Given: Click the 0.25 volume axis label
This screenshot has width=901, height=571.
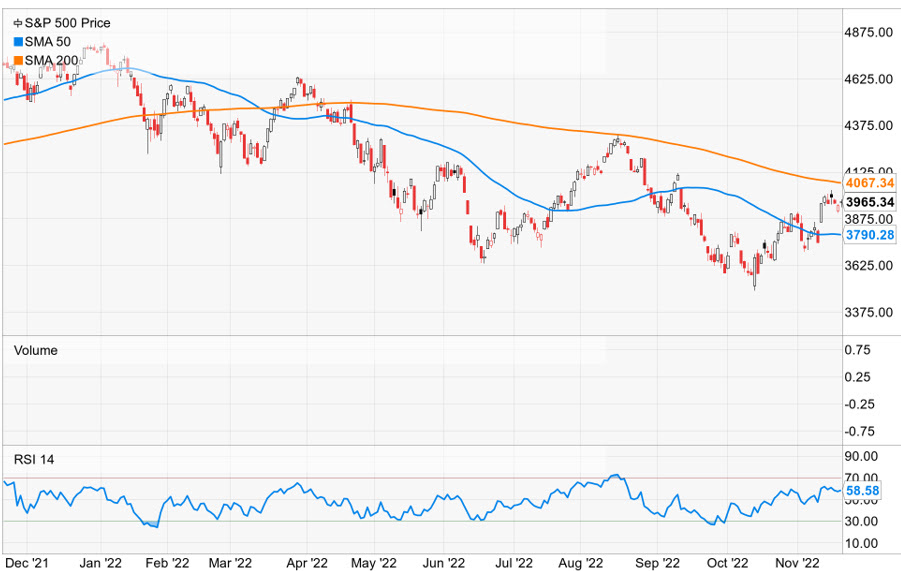Looking at the screenshot, I should (x=857, y=377).
